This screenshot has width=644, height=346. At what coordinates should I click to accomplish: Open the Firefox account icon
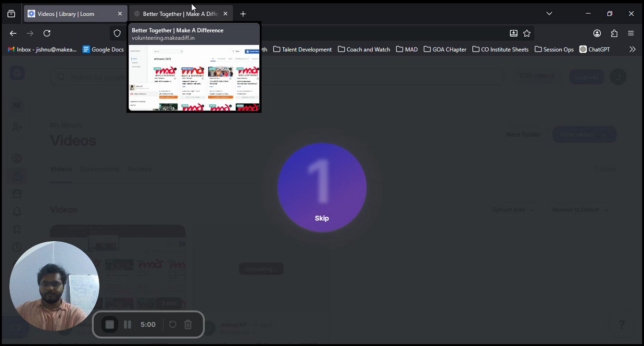pyautogui.click(x=597, y=33)
